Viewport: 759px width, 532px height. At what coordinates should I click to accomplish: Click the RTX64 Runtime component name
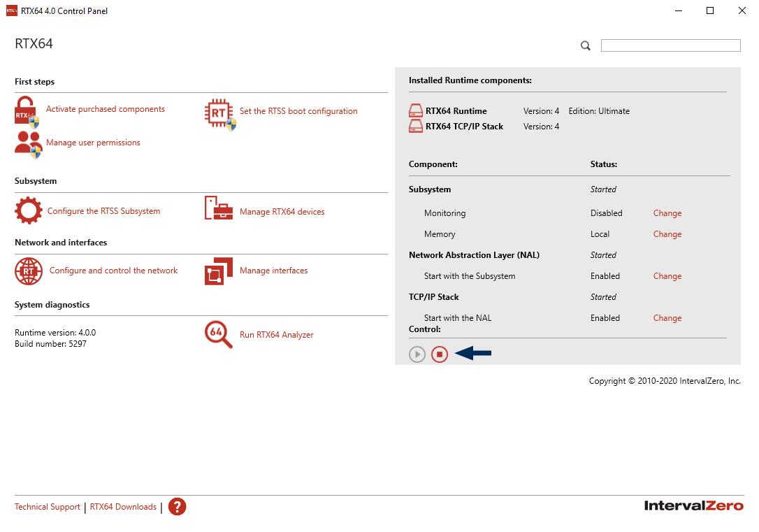point(456,111)
